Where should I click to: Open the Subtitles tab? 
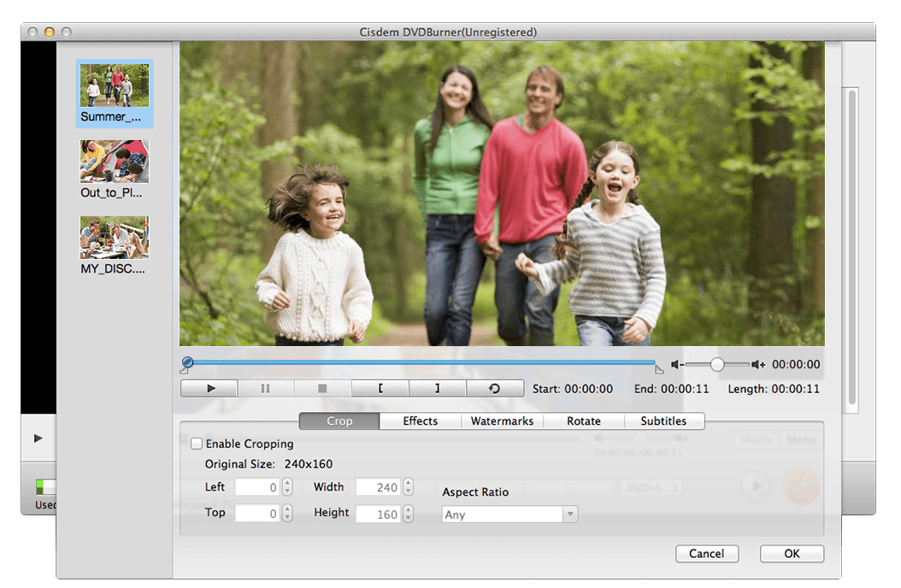pyautogui.click(x=663, y=420)
